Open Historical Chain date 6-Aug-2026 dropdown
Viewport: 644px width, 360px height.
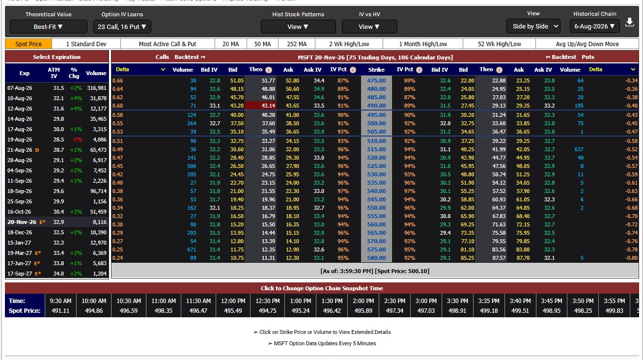point(595,26)
